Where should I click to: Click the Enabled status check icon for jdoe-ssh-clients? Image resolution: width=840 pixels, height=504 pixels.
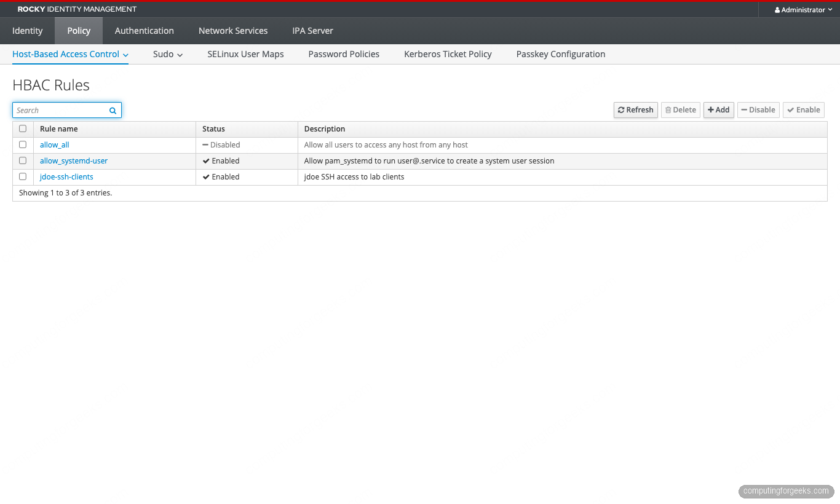[207, 176]
